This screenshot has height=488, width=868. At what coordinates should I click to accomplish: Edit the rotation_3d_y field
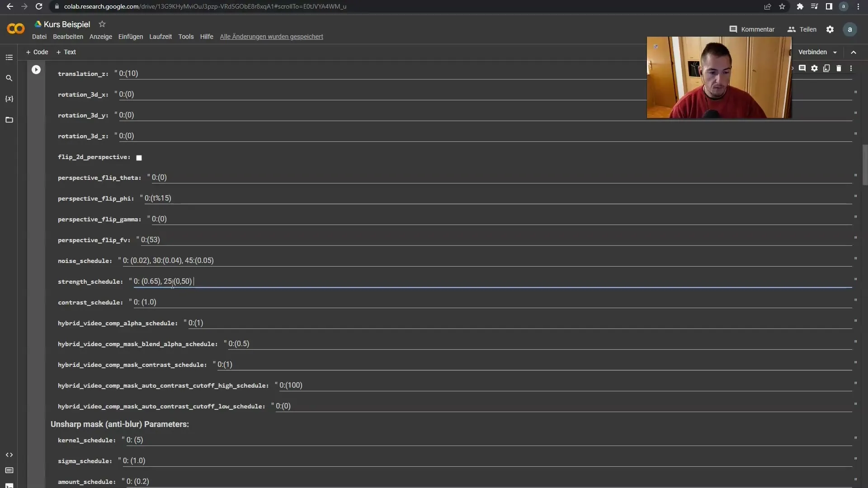pos(486,115)
